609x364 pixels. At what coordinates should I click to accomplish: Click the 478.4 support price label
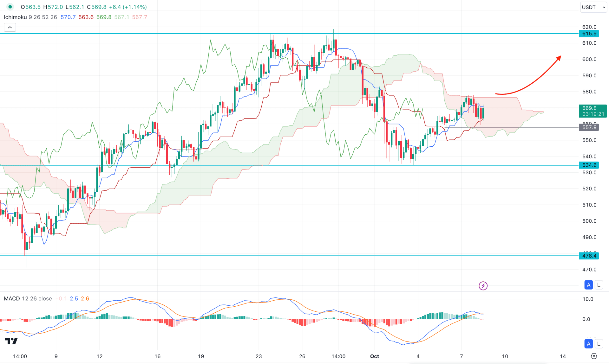589,256
